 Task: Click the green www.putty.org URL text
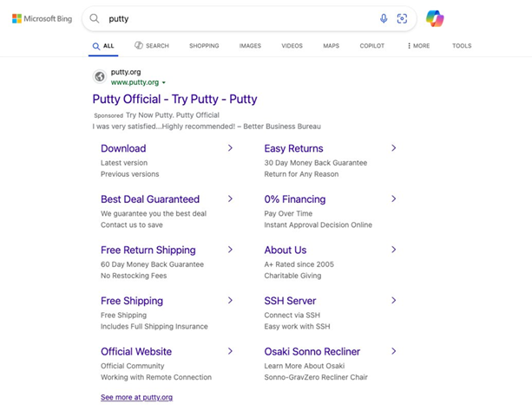(x=135, y=82)
